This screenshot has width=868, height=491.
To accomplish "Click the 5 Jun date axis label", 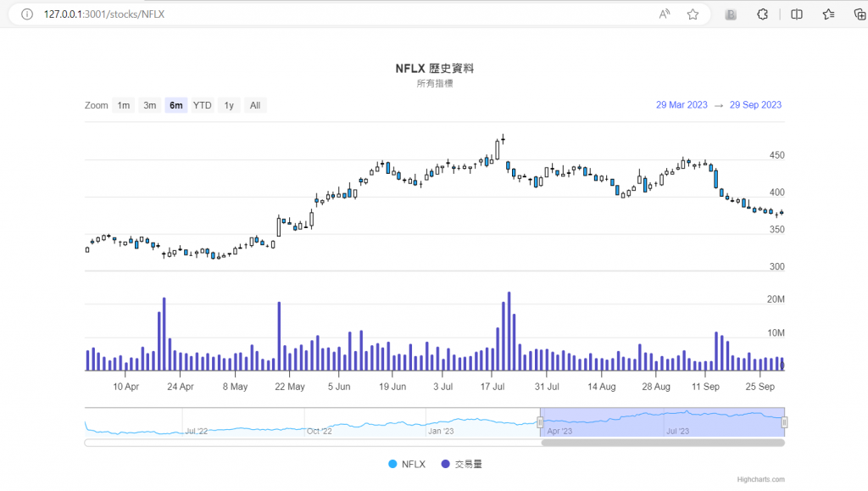I will 339,387.
